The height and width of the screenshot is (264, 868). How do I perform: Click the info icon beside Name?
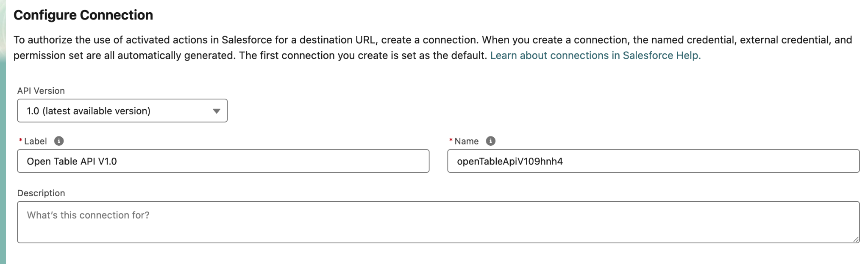coord(490,141)
